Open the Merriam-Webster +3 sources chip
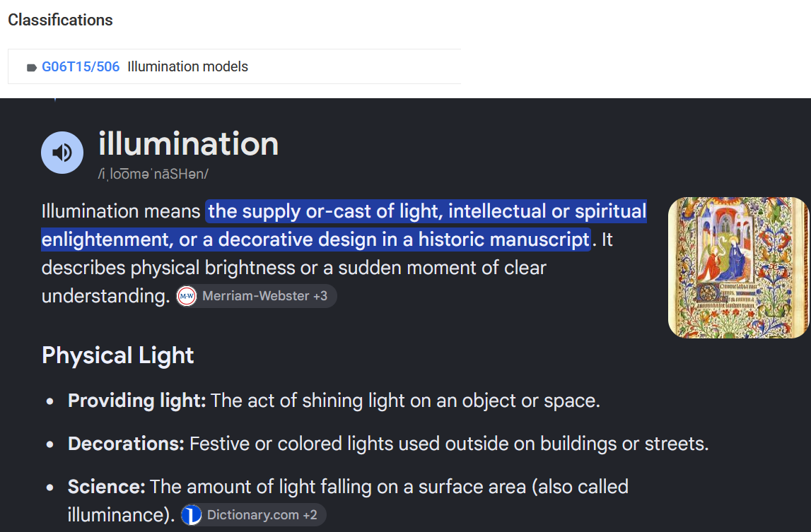The width and height of the screenshot is (811, 532). (x=256, y=296)
